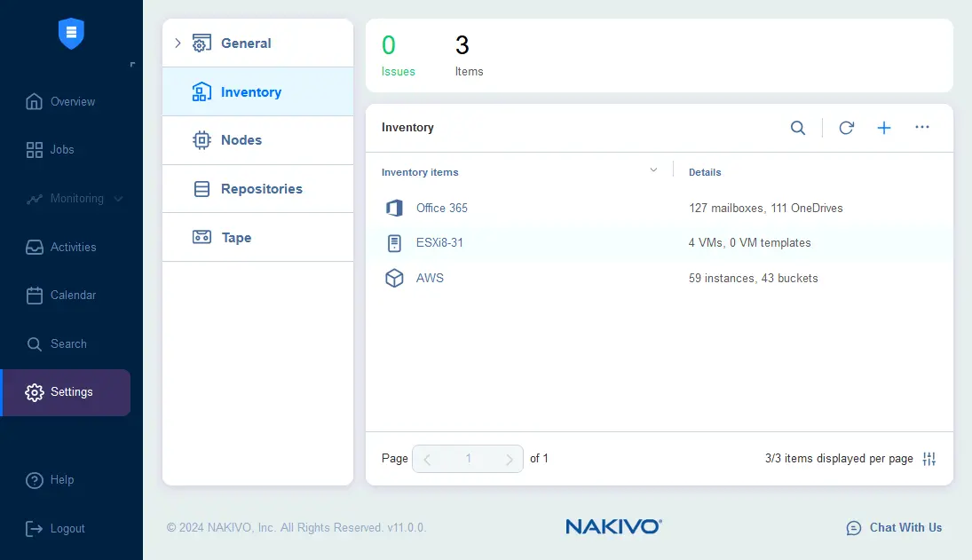The width and height of the screenshot is (972, 560).
Task: Click the 3 Items counter
Action: tap(469, 55)
